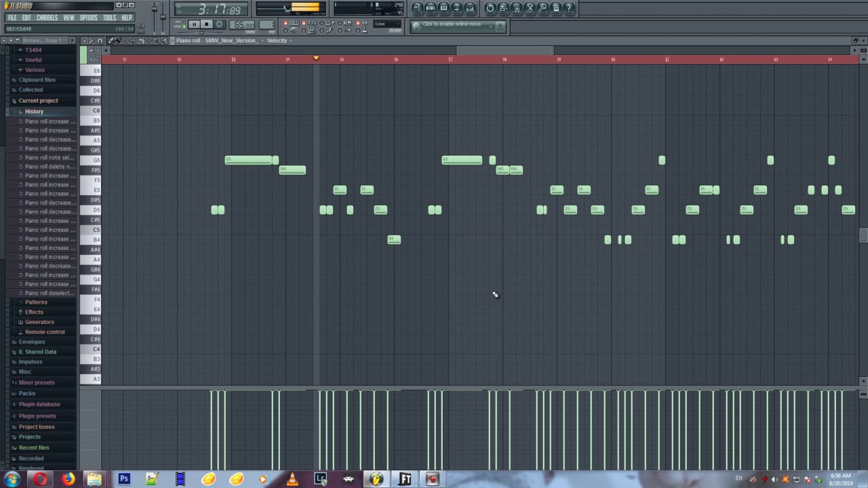868x488 pixels.
Task: Pause playback with the pause button
Action: pyautogui.click(x=194, y=24)
